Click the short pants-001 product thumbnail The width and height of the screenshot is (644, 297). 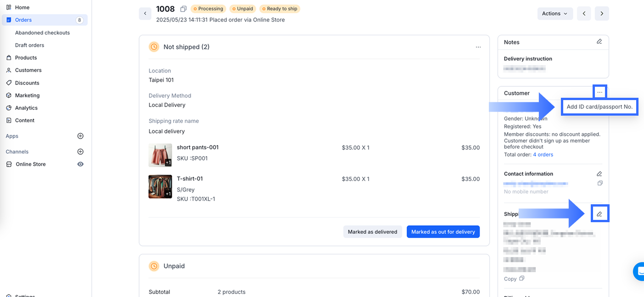(x=160, y=155)
